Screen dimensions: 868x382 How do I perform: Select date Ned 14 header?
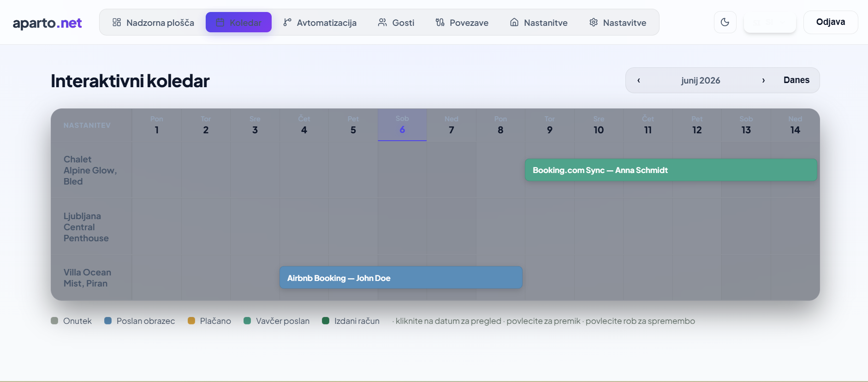pyautogui.click(x=795, y=125)
